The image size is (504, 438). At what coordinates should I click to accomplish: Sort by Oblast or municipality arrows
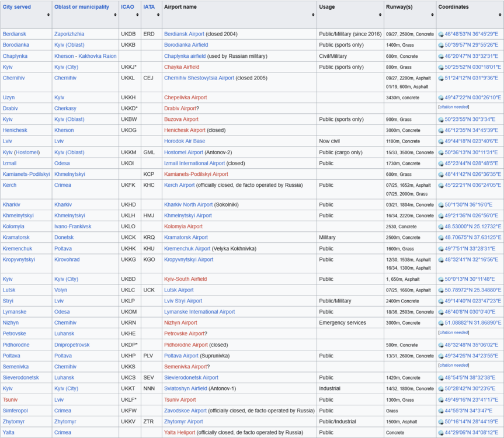116,15
